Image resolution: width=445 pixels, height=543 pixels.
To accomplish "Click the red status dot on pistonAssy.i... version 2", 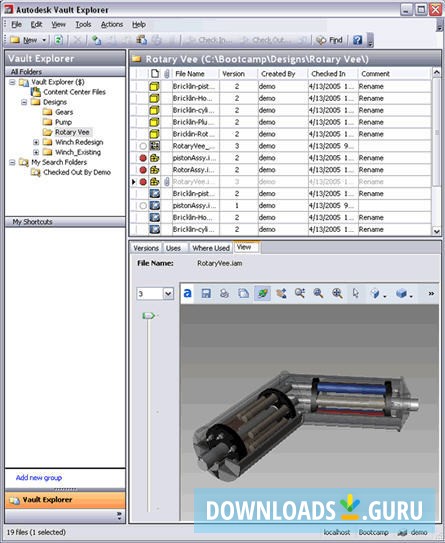I will click(x=143, y=158).
